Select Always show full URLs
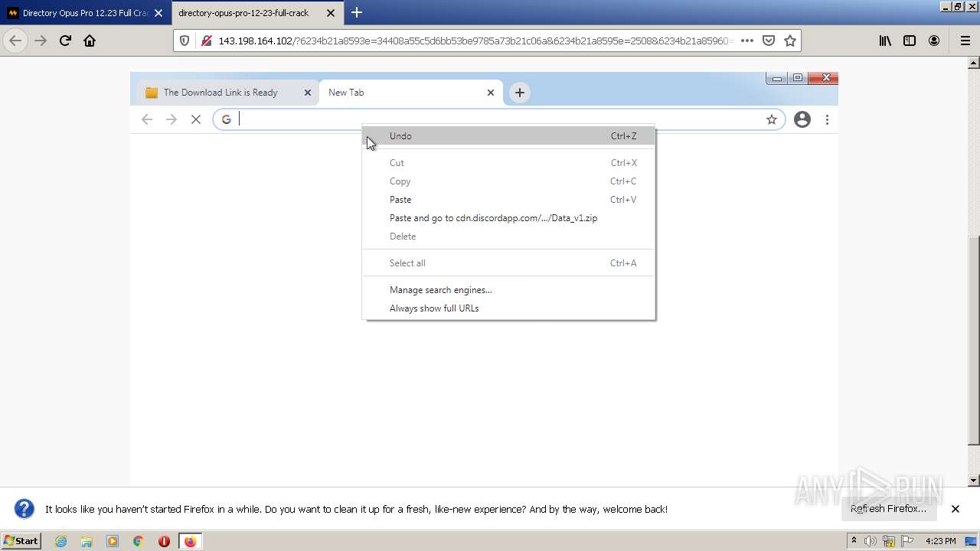The height and width of the screenshot is (551, 980). 509,308
